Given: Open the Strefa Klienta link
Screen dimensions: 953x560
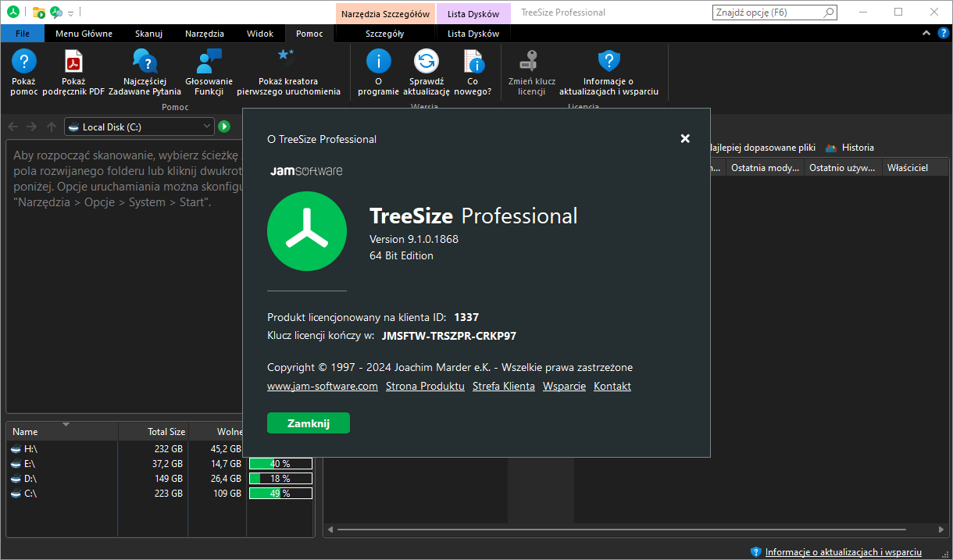Looking at the screenshot, I should click(x=504, y=387).
